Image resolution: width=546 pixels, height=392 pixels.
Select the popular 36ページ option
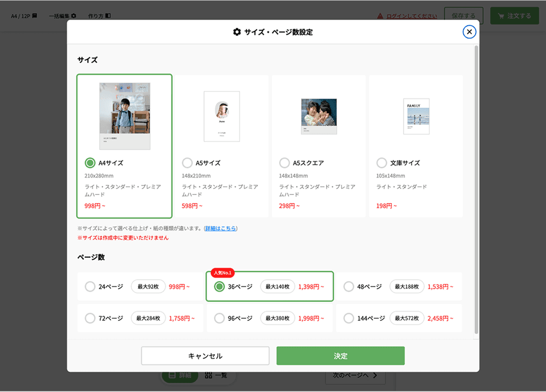pos(219,286)
